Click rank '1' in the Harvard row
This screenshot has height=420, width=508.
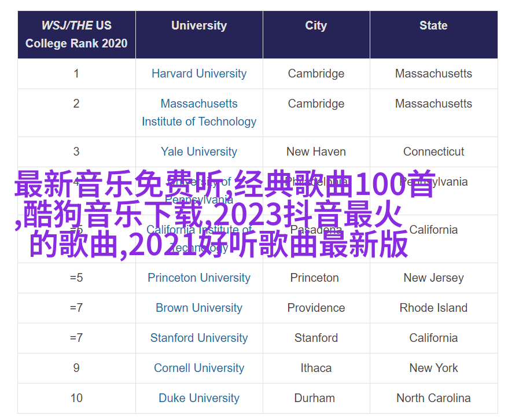76,73
